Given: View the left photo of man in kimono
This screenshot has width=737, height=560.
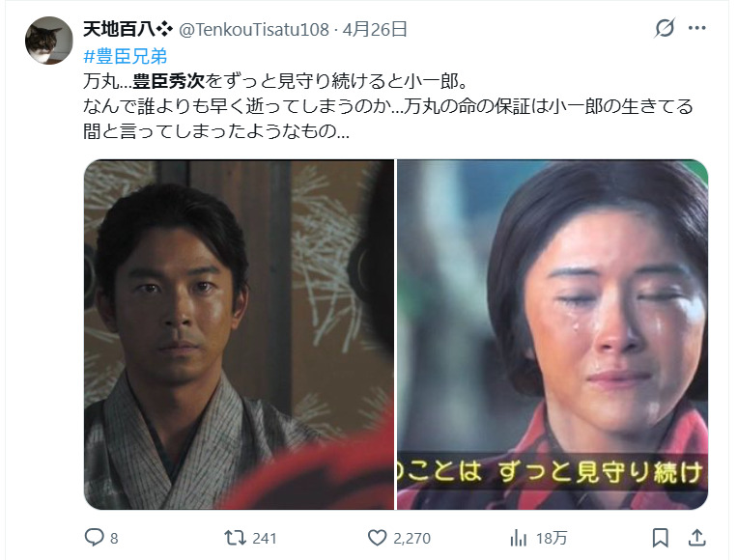Looking at the screenshot, I should [x=239, y=334].
